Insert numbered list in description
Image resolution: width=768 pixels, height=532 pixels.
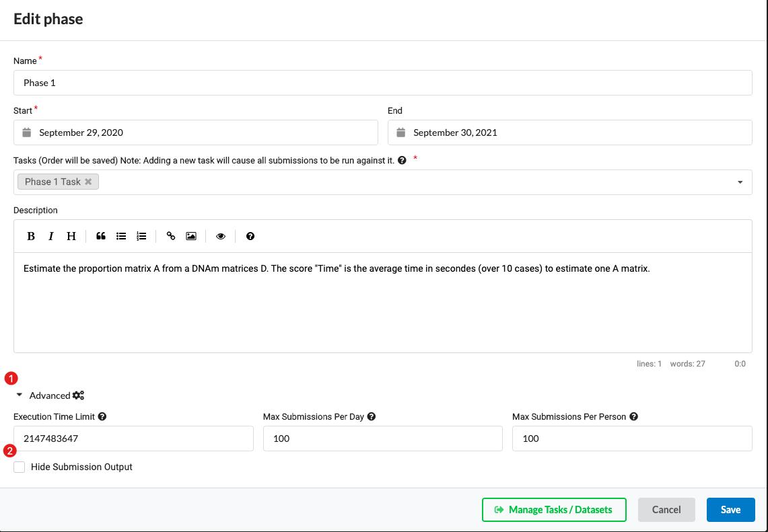tap(141, 236)
